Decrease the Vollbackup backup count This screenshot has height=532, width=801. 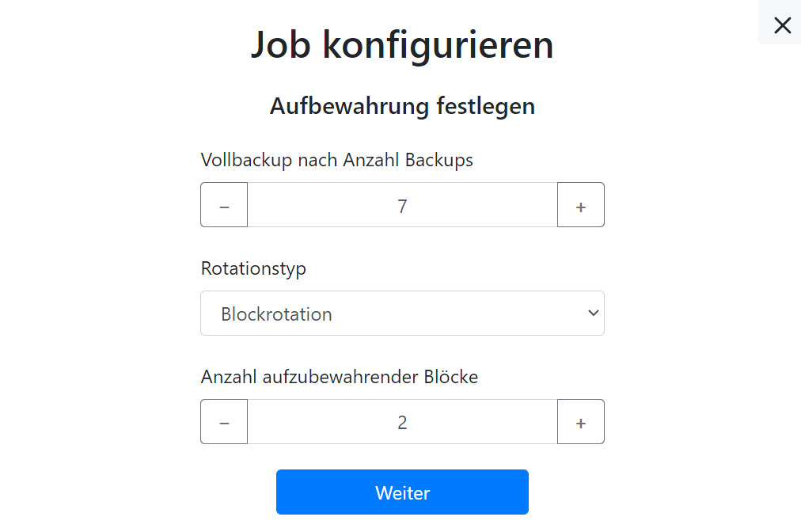[x=224, y=205]
